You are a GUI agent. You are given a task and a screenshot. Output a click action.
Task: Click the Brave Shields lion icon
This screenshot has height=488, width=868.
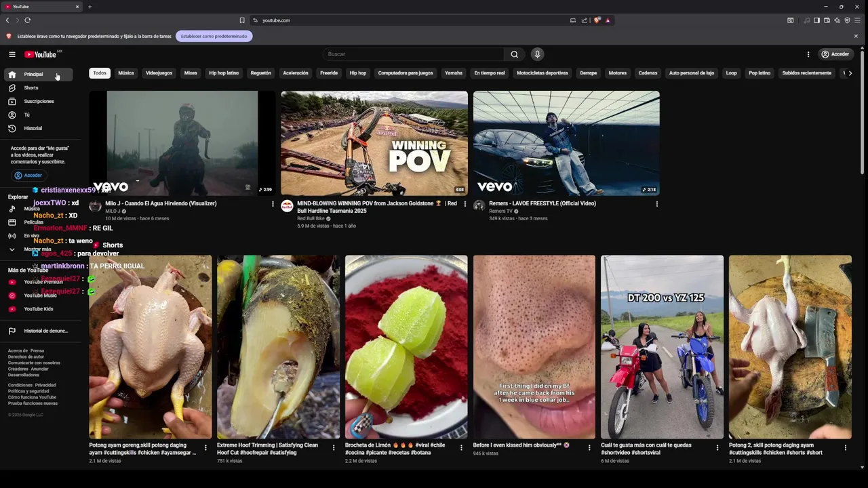(x=597, y=20)
